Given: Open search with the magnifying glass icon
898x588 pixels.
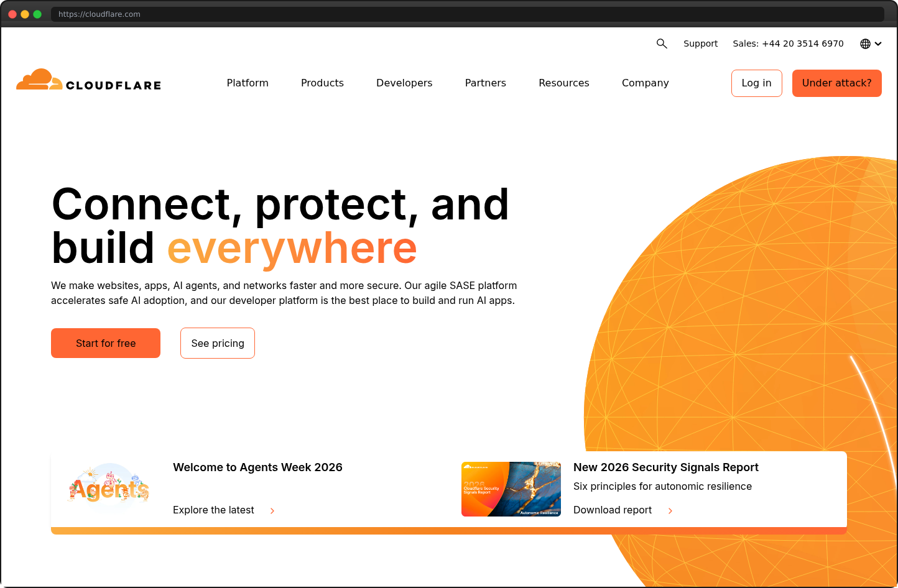Looking at the screenshot, I should [662, 44].
